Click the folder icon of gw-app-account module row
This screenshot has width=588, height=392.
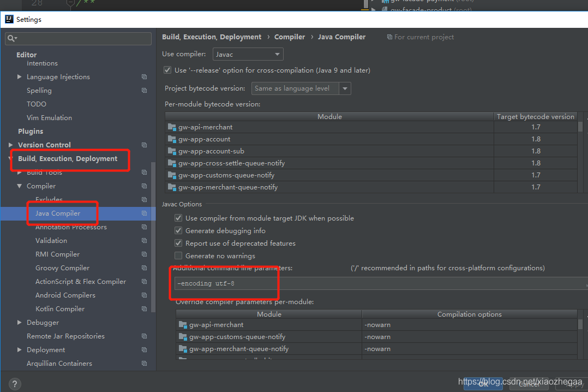172,139
